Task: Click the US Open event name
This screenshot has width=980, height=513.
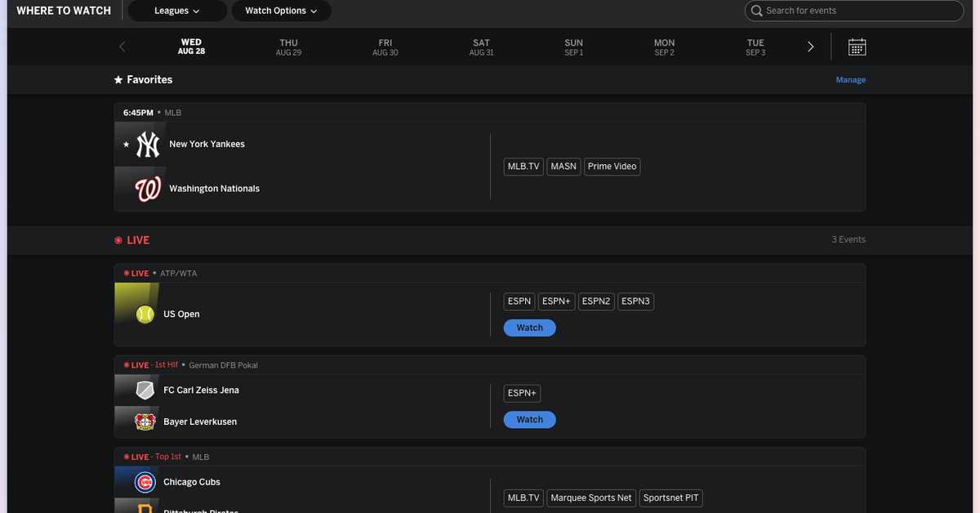Action: (181, 314)
